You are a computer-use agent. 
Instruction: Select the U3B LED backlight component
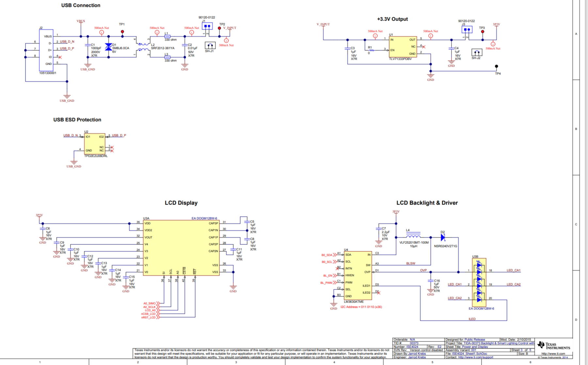(479, 282)
